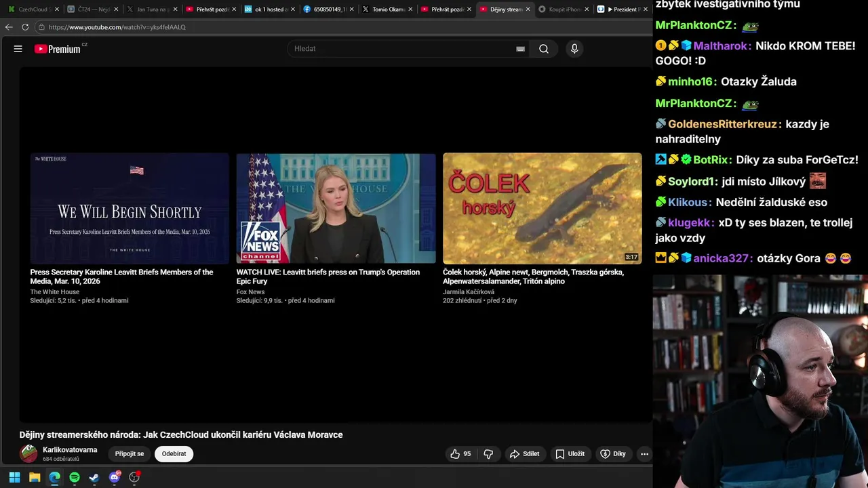Screen dimensions: 868x488
Task: Reload the page with refresh icon
Action: click(25, 27)
